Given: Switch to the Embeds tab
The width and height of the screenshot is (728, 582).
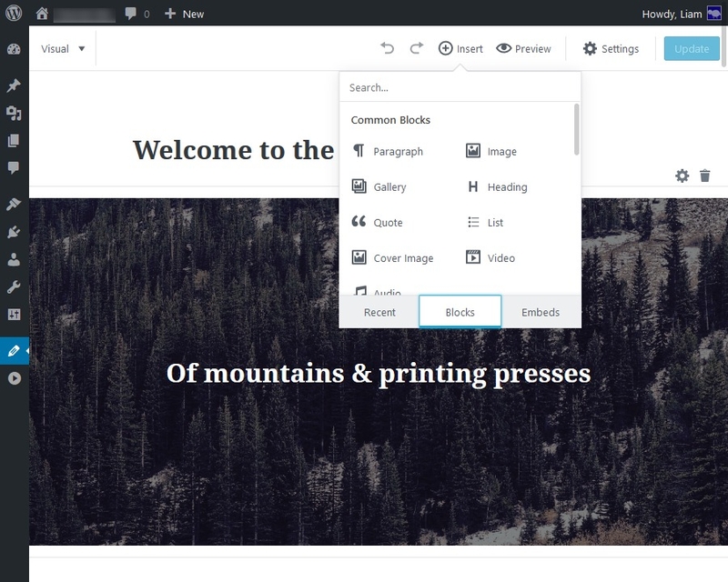Looking at the screenshot, I should (x=541, y=312).
